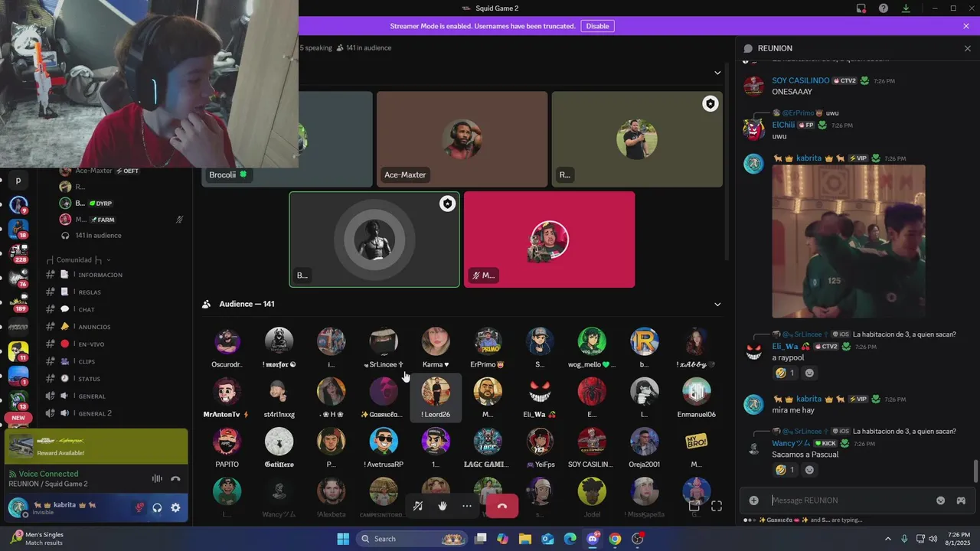Open the emoji picker in message box

(940, 500)
